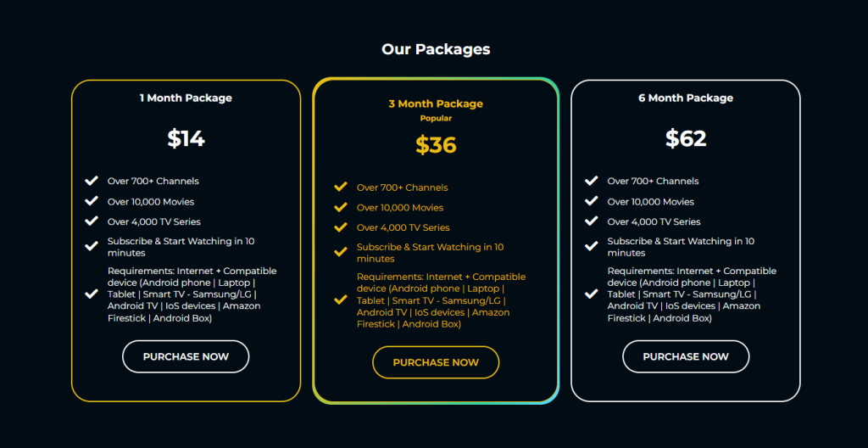The image size is (868, 448).
Task: Click yellow checkmark beside 4,000 TV Series
Action: (341, 227)
